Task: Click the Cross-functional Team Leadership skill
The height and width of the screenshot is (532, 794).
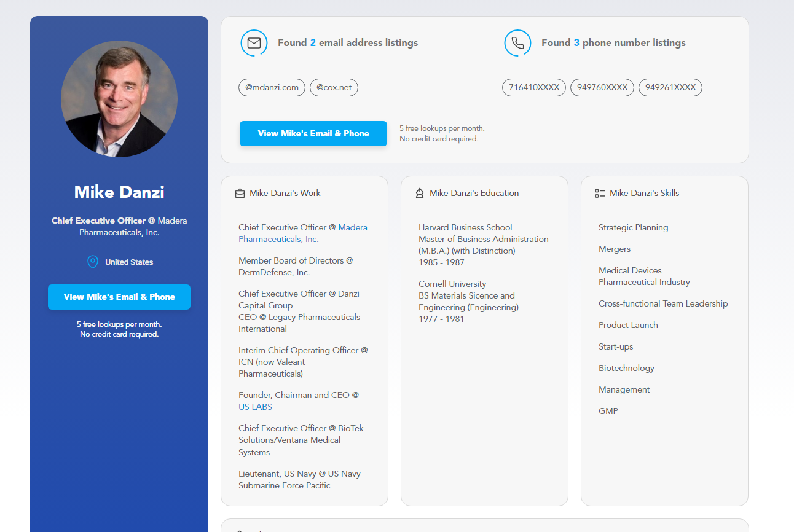Action: 663,303
